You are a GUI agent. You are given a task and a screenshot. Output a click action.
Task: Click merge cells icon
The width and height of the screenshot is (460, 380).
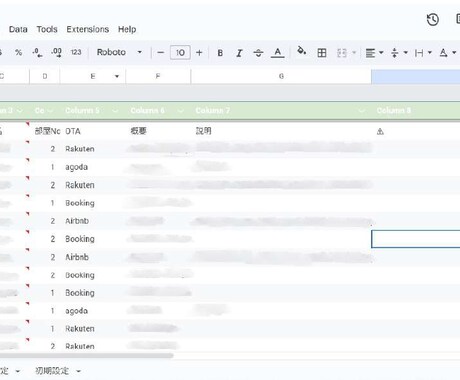pos(342,53)
